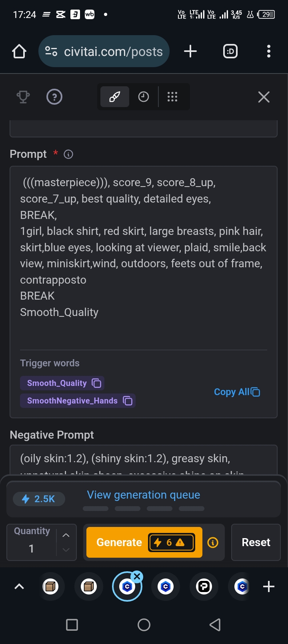Viewport: 288px width, 644px height.
Task: Expand the tab strip up chevron
Action: (x=19, y=586)
